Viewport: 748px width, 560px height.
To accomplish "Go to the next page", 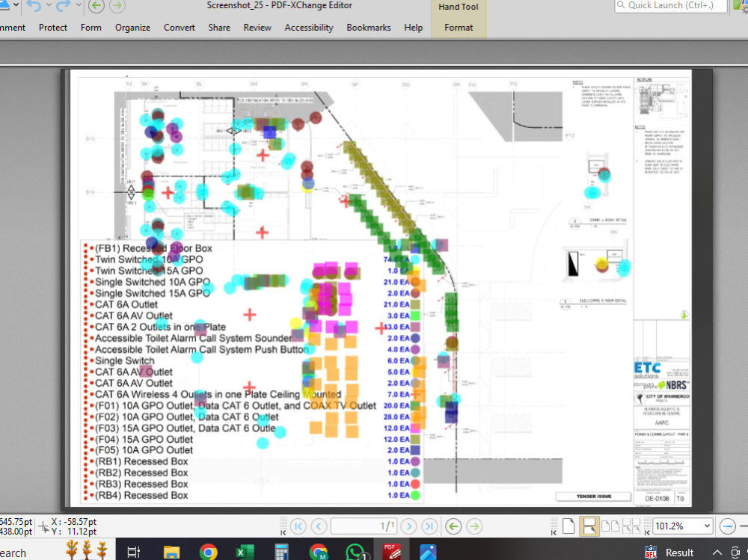I will pos(408,526).
